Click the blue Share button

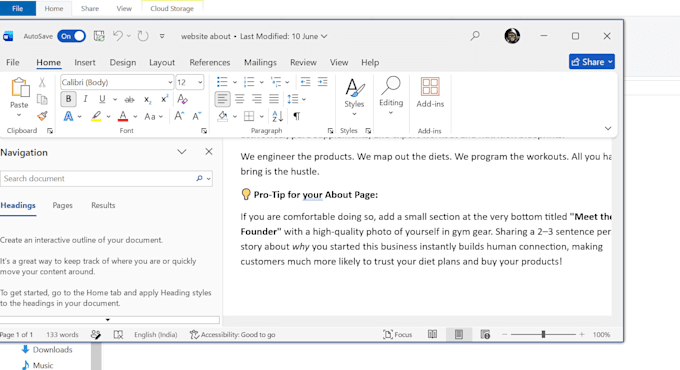[592, 62]
